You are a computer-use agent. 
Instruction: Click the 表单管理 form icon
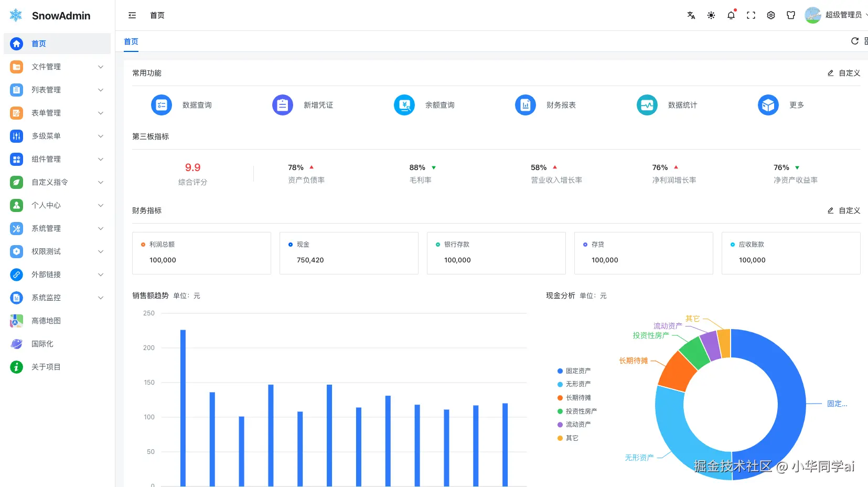pyautogui.click(x=16, y=113)
